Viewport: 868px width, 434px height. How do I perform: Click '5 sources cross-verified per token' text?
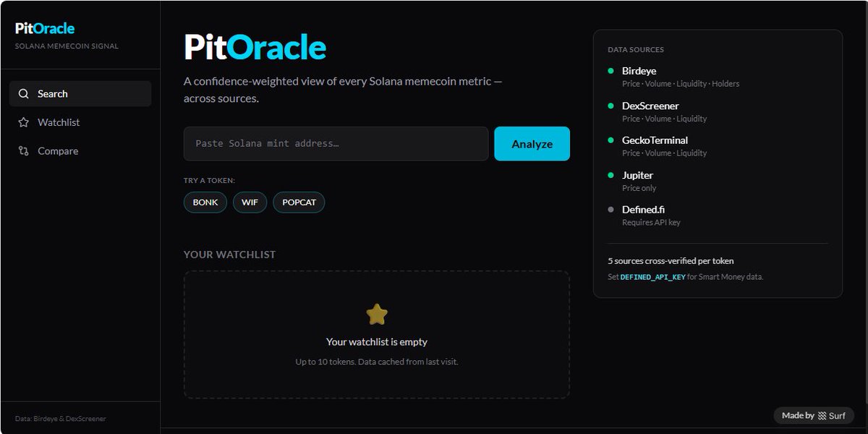[671, 261]
